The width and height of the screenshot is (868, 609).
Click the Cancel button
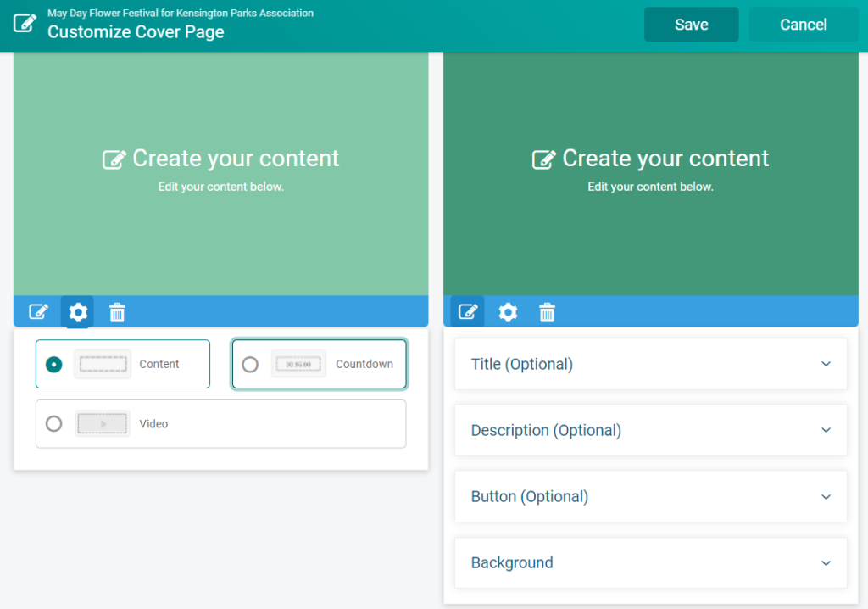(804, 25)
